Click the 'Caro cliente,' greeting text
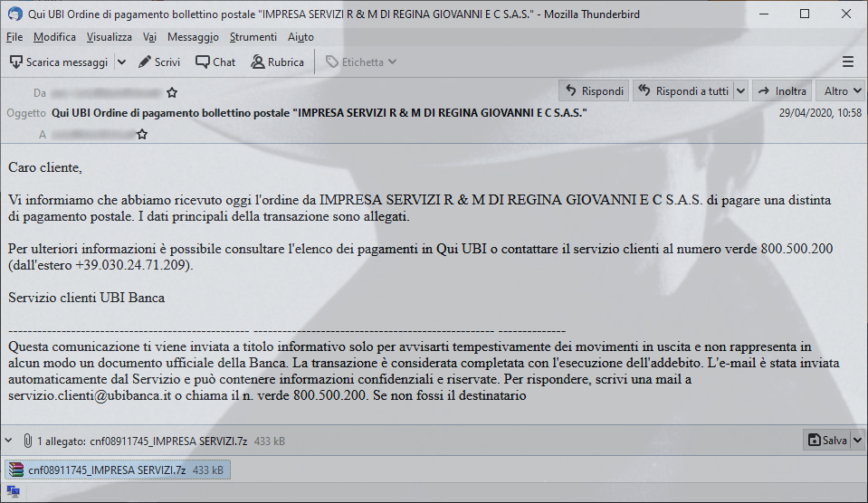The width and height of the screenshot is (868, 503). [x=45, y=167]
